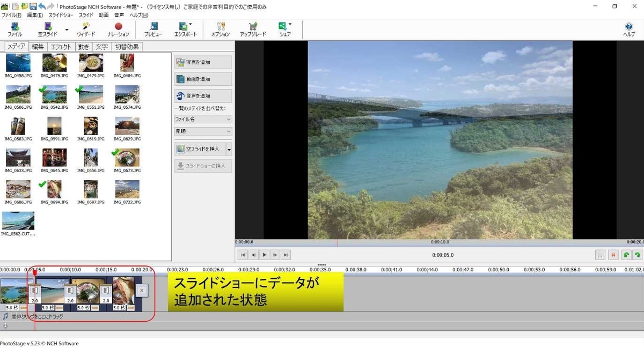This screenshot has height=348, width=644.
Task: Click 空スライドを挿入 button
Action: click(x=200, y=149)
